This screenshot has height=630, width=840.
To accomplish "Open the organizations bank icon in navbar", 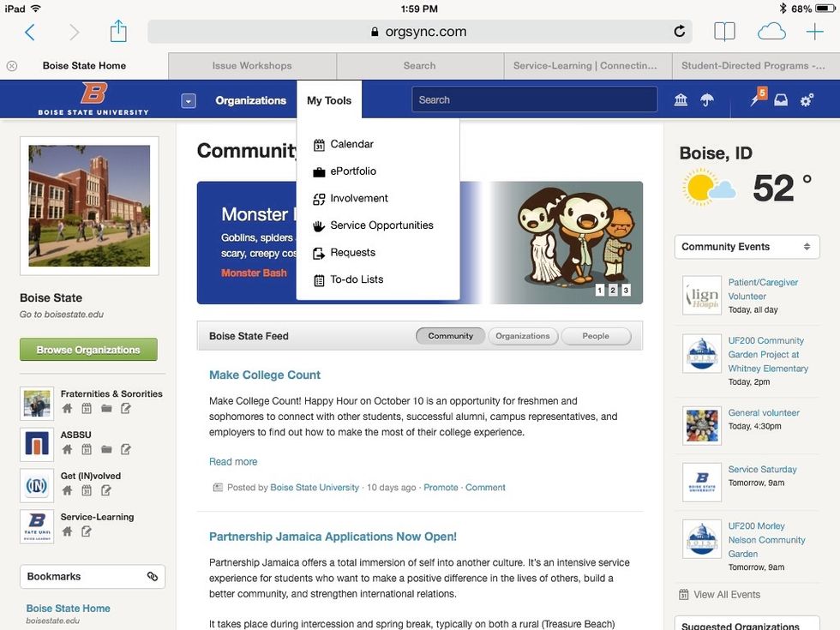I will coord(680,99).
